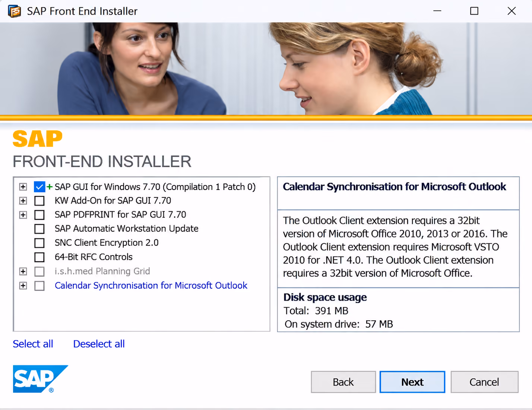Click the blue SAP logo at bottom left
The image size is (532, 410).
41,379
